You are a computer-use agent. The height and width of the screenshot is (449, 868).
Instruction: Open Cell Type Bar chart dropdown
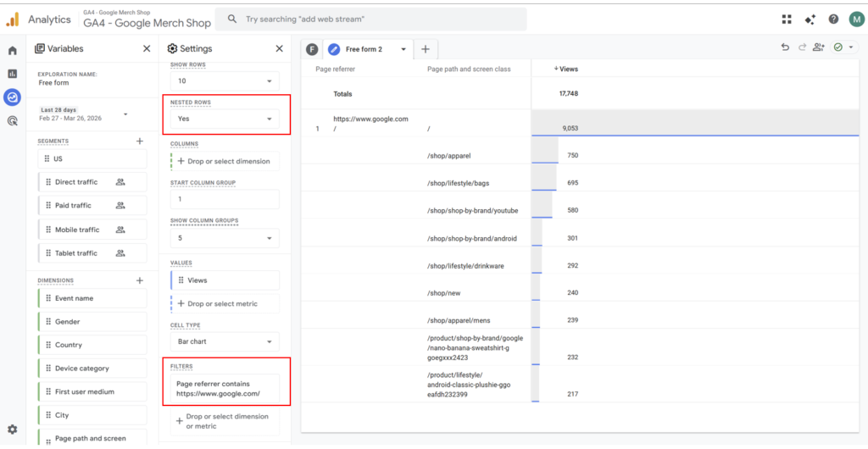225,341
